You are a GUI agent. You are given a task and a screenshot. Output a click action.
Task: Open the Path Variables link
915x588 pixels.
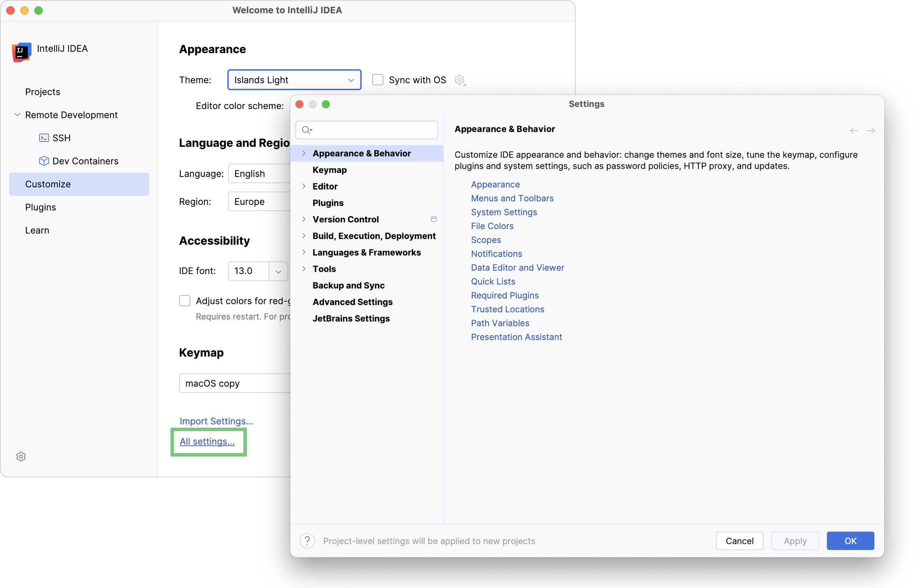[x=500, y=323]
